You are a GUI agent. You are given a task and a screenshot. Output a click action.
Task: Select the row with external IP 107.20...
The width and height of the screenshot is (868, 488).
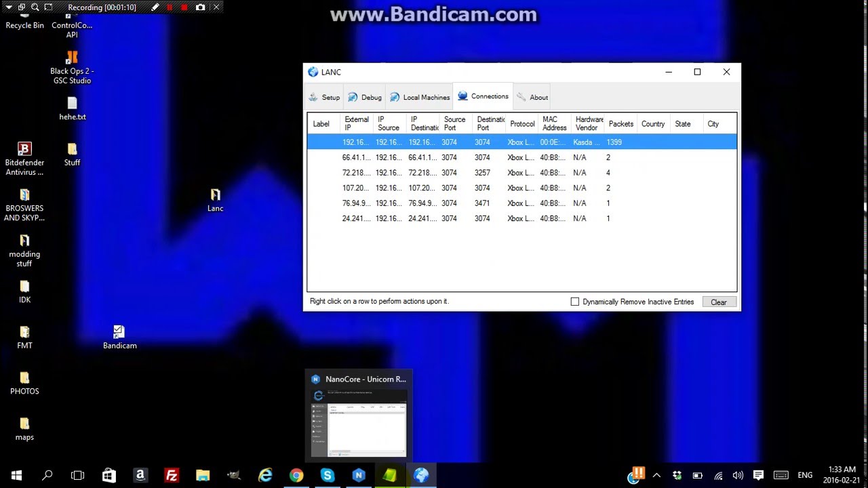click(522, 188)
